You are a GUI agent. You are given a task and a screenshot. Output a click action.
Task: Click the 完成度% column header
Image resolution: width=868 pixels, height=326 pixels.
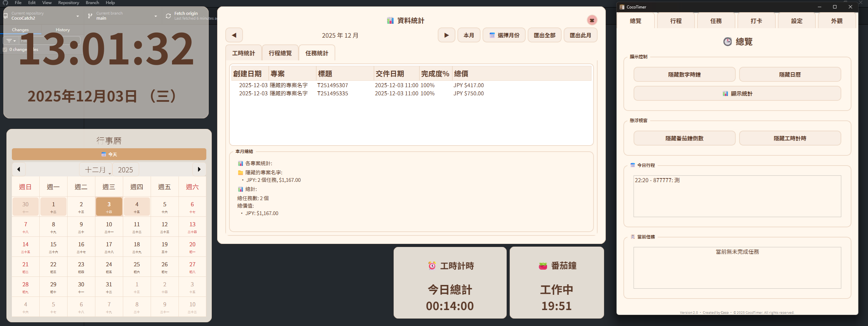coord(436,74)
